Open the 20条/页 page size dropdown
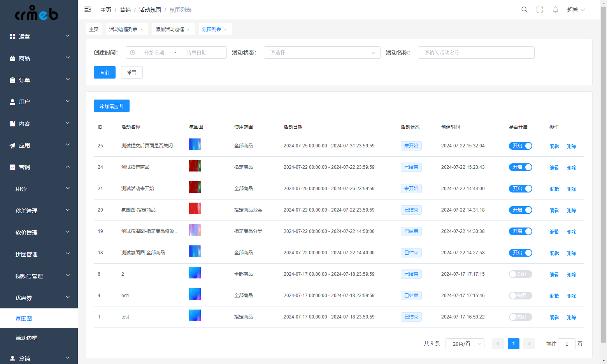Viewport: 607px width, 364px height. click(465, 344)
